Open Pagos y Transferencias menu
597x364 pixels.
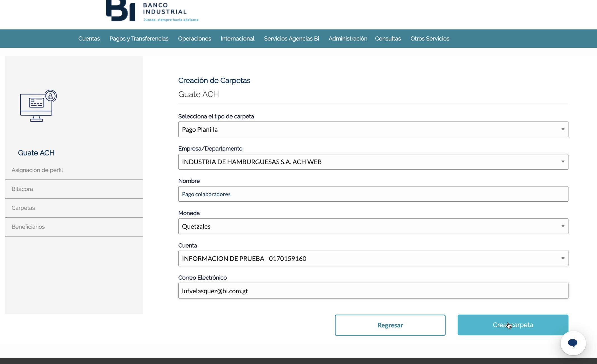tap(139, 39)
